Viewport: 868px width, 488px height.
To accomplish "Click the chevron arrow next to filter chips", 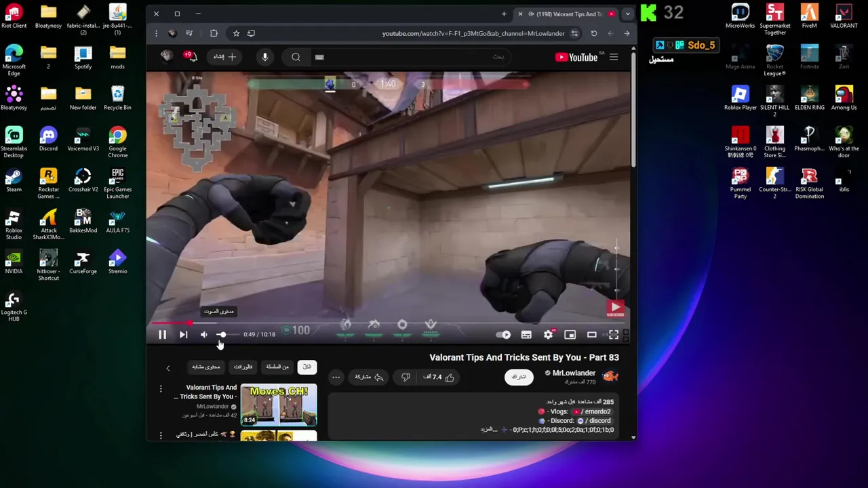I will [168, 368].
